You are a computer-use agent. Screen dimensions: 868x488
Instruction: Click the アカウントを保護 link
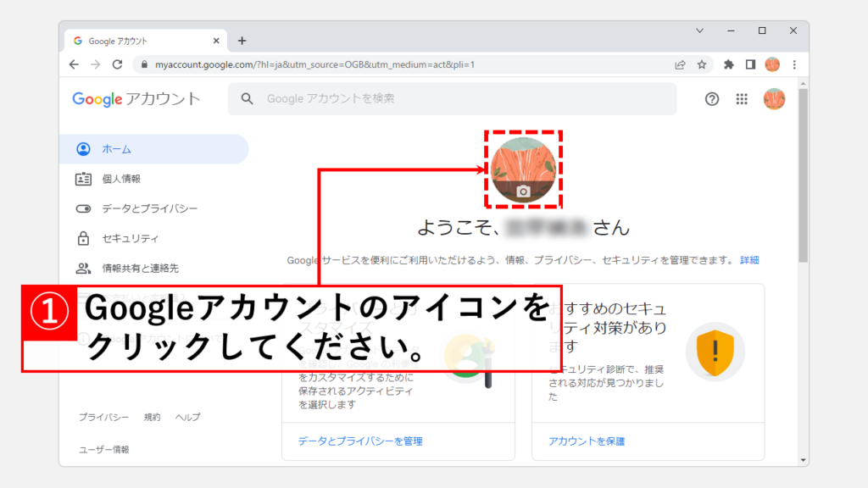pos(587,441)
